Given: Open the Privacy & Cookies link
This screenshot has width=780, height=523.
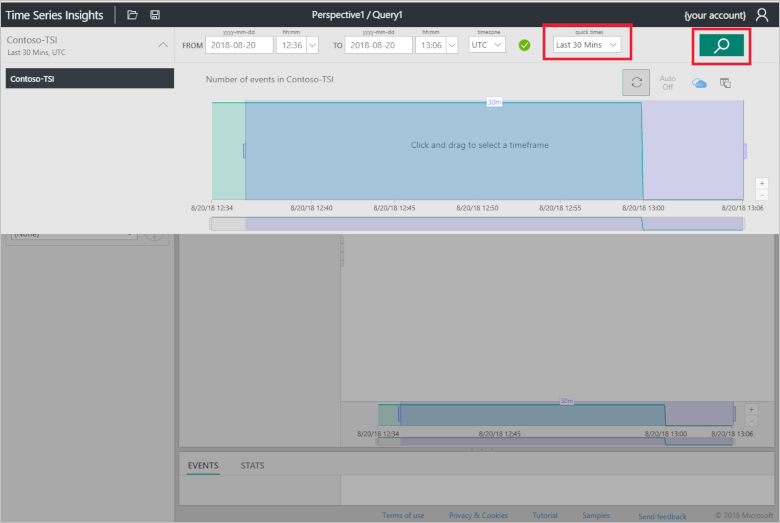Looking at the screenshot, I should coord(478,516).
